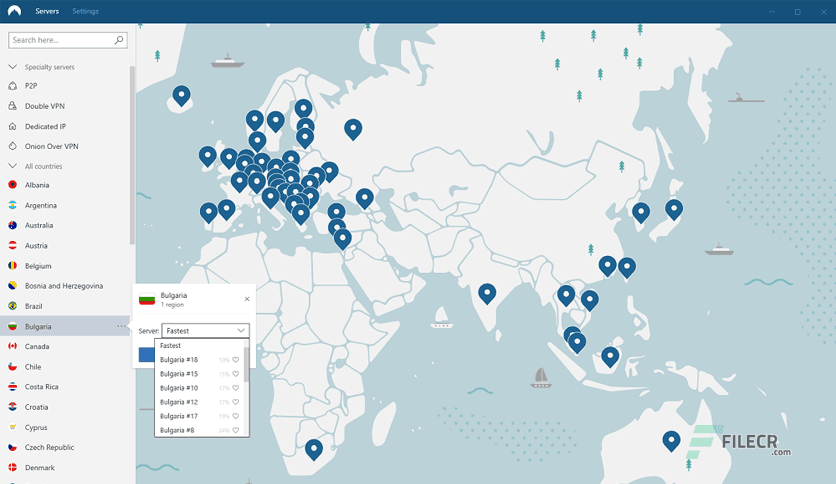Image resolution: width=836 pixels, height=484 pixels.
Task: Click the server dropdown list scrollbar
Action: (246, 365)
